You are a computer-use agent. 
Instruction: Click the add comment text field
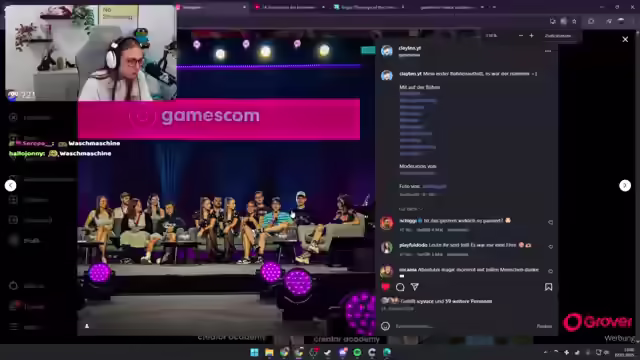[x=463, y=326]
